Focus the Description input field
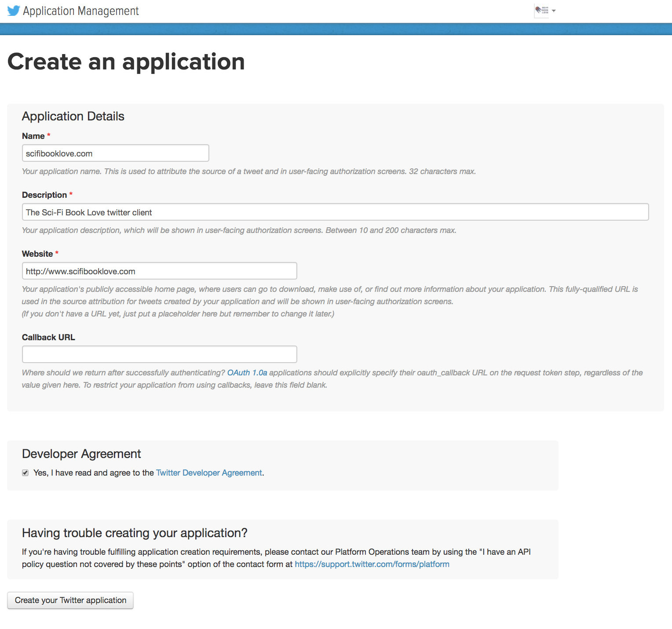Screen dimensions: 672x629 (x=336, y=212)
